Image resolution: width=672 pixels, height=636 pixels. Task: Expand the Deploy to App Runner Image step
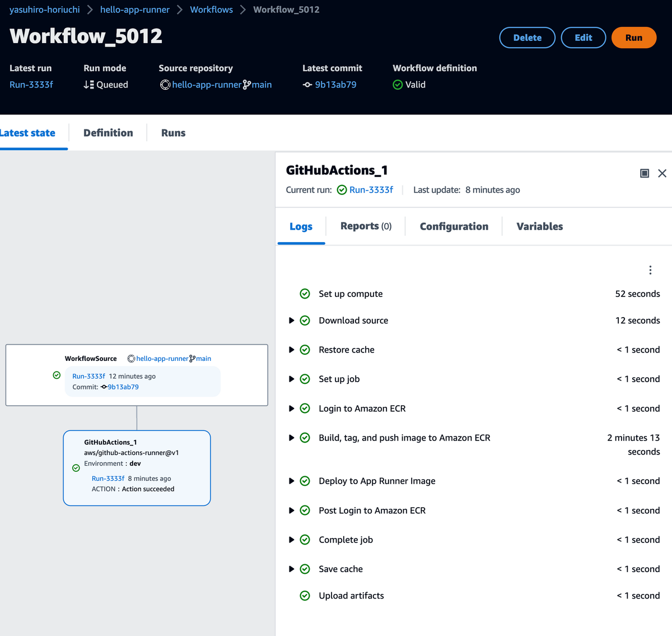point(291,481)
